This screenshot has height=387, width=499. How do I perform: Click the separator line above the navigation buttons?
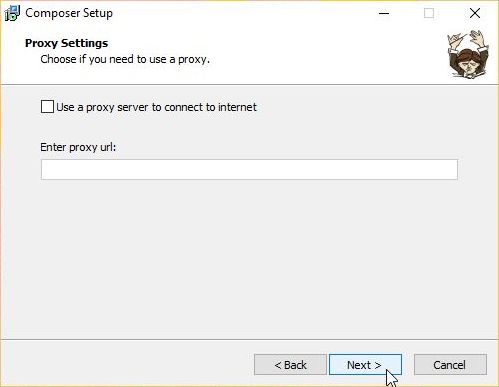click(249, 340)
